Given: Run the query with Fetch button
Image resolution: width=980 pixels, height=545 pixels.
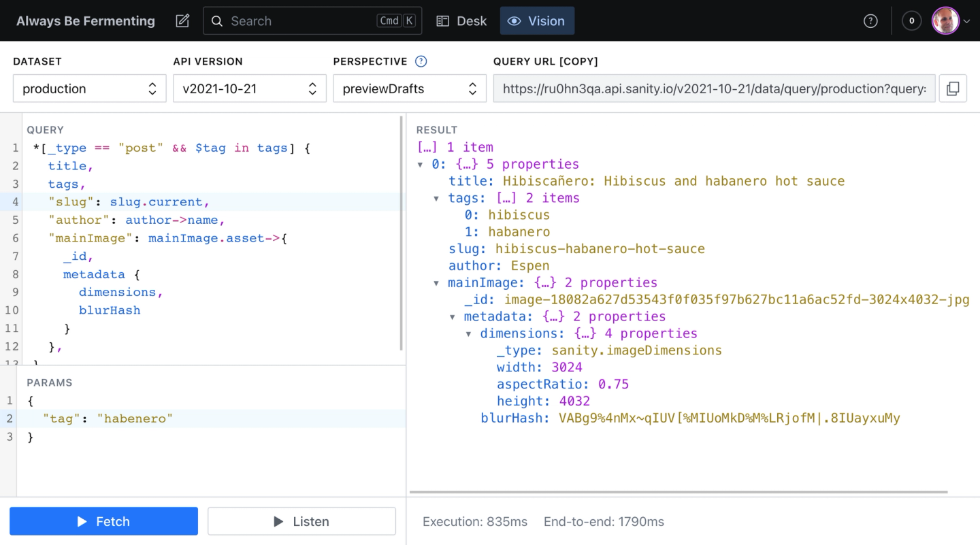Looking at the screenshot, I should coord(103,521).
